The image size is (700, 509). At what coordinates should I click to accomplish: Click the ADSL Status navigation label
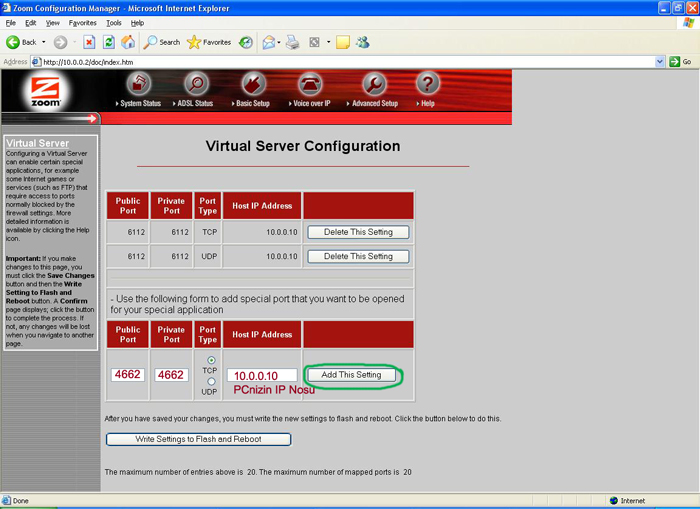pyautogui.click(x=195, y=104)
